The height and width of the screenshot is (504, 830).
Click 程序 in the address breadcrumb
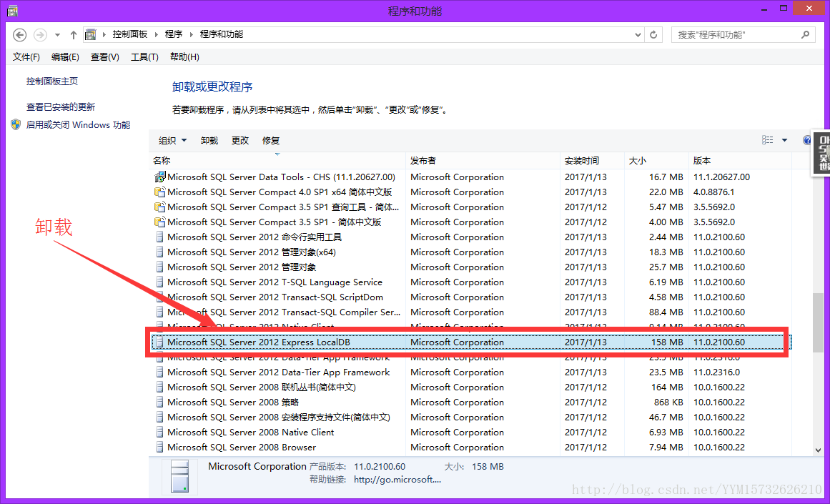(174, 34)
